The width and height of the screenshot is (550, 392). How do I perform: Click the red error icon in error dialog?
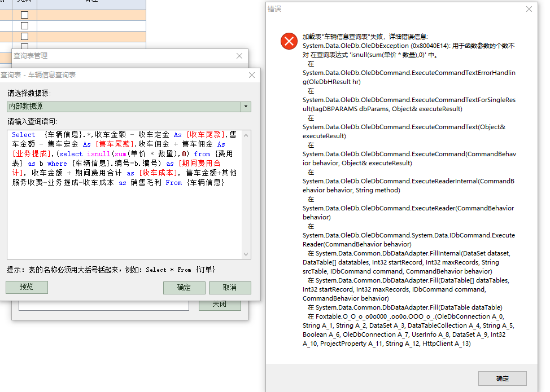coord(289,41)
